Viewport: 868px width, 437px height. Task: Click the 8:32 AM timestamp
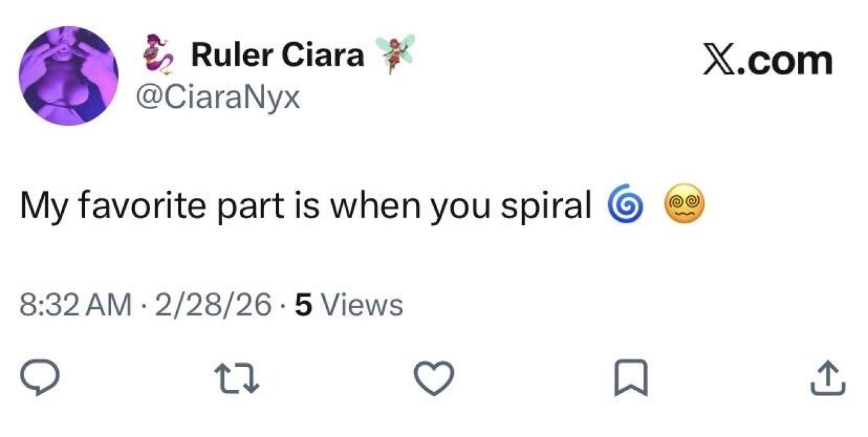[75, 305]
